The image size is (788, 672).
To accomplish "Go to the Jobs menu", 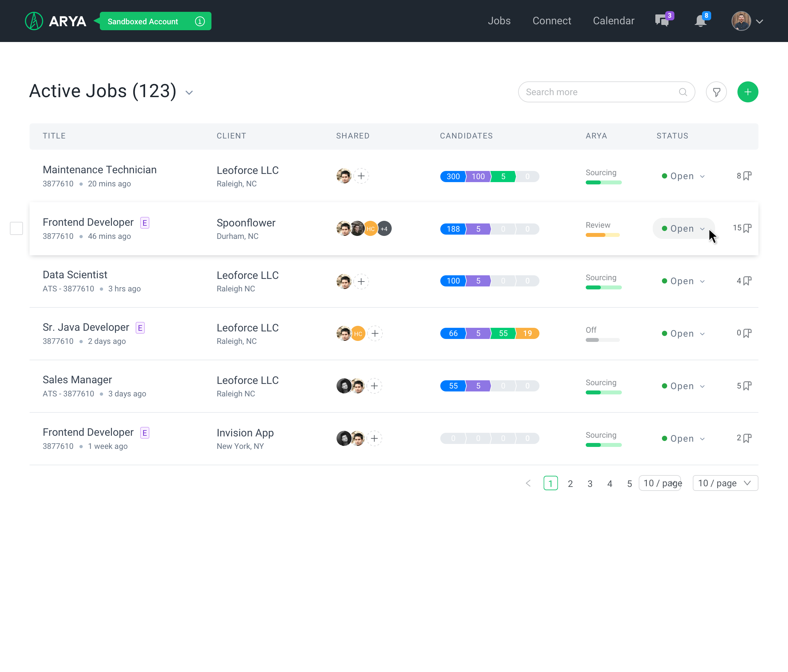I will 499,21.
